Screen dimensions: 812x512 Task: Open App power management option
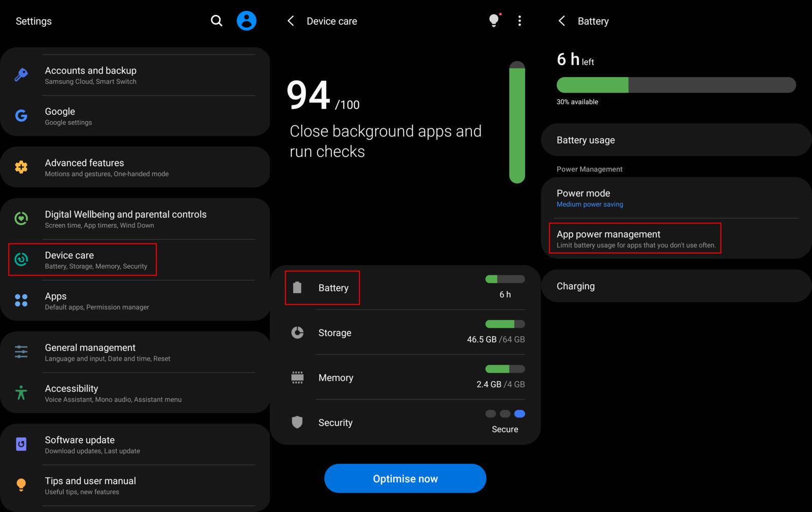pyautogui.click(x=635, y=238)
